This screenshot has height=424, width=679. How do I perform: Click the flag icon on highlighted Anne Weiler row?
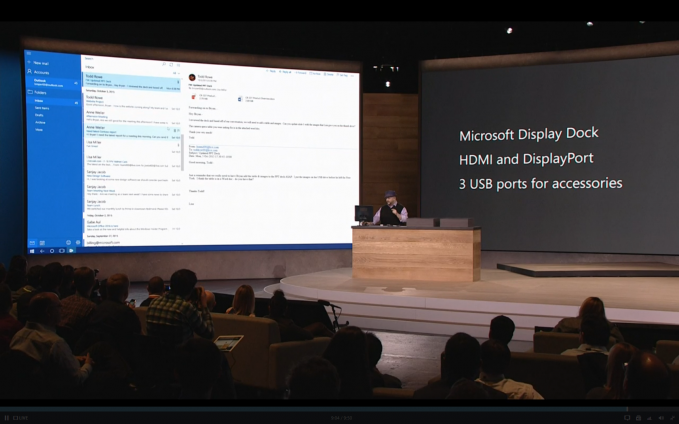click(x=178, y=130)
